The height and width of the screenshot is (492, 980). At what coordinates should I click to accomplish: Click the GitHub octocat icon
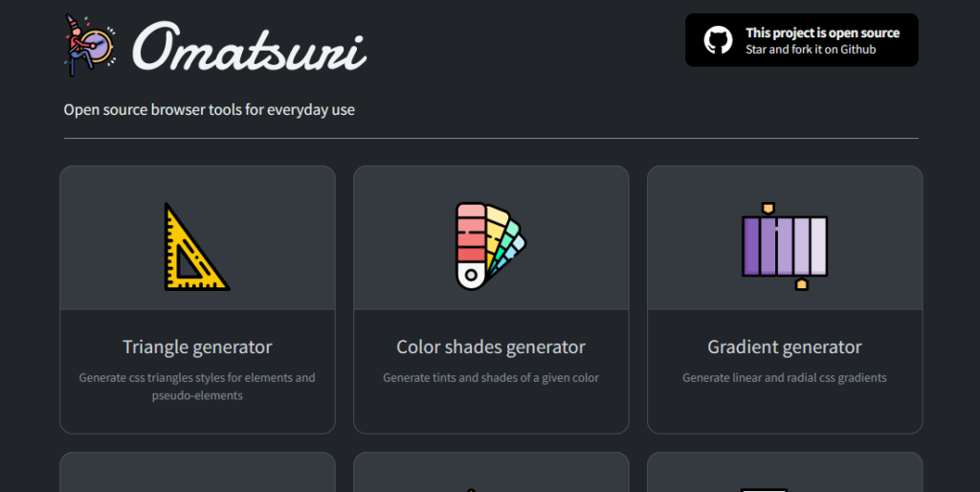click(718, 40)
